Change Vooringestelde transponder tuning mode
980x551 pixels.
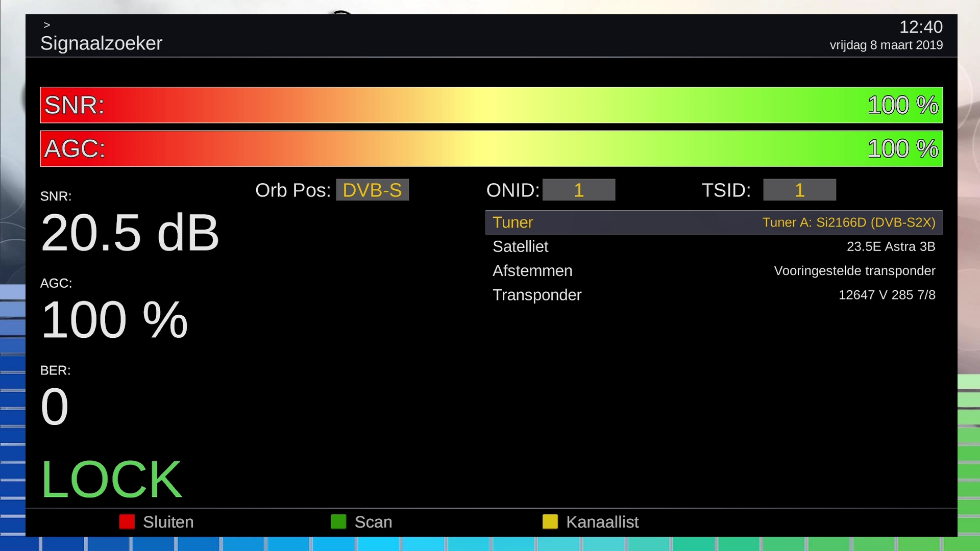click(854, 271)
